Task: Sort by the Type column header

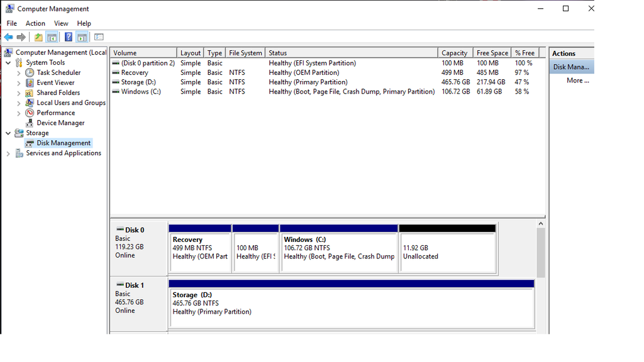Action: point(214,53)
